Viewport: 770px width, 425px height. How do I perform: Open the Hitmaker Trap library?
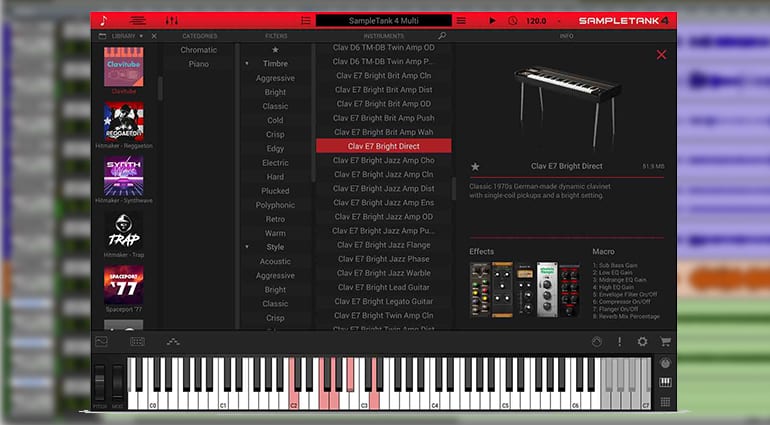pyautogui.click(x=124, y=231)
